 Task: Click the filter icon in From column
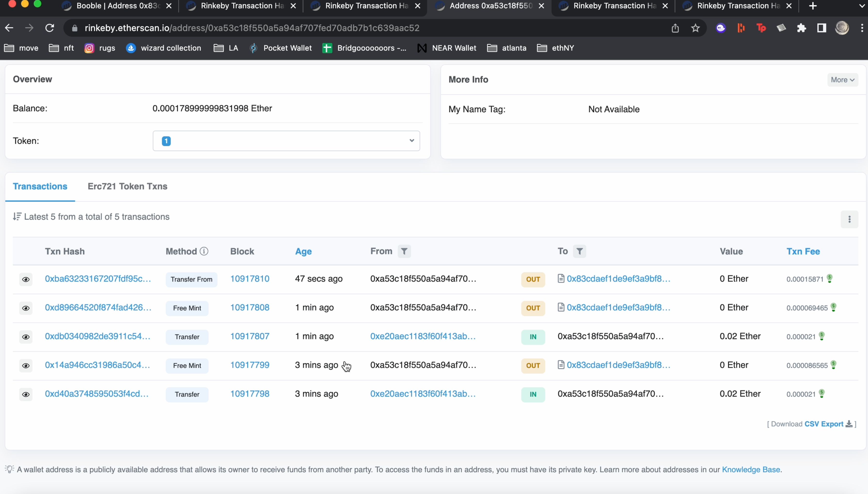[404, 251]
